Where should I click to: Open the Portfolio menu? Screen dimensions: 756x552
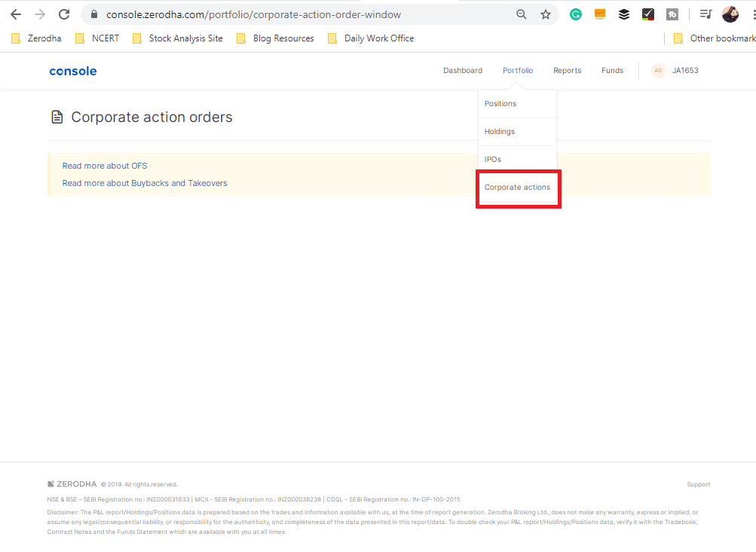(x=518, y=70)
